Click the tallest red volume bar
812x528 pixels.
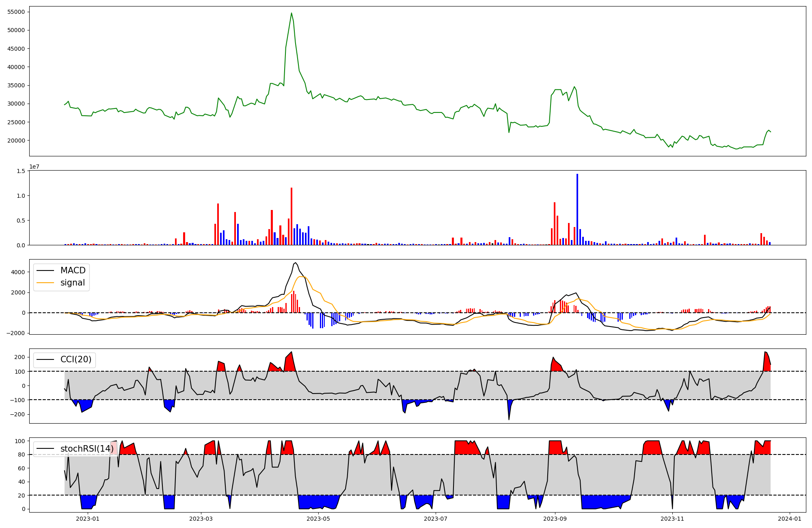(292, 216)
